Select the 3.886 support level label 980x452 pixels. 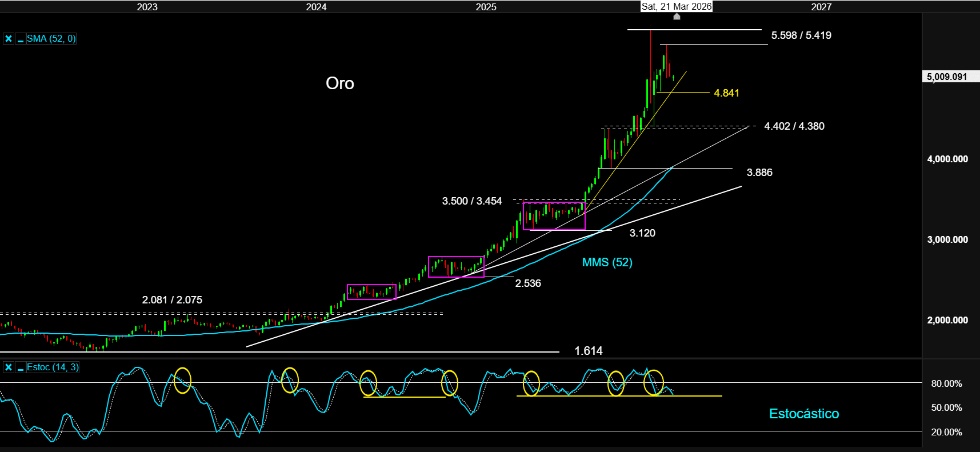click(x=759, y=173)
